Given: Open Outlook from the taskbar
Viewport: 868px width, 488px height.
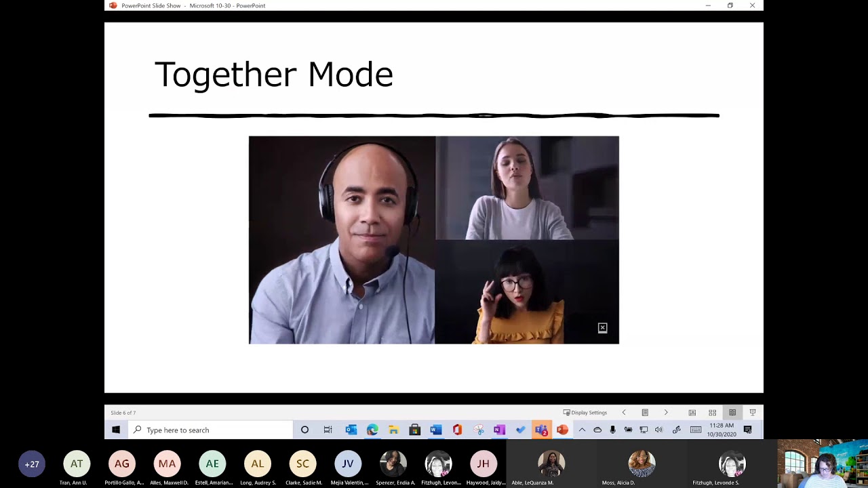Looking at the screenshot, I should (351, 430).
